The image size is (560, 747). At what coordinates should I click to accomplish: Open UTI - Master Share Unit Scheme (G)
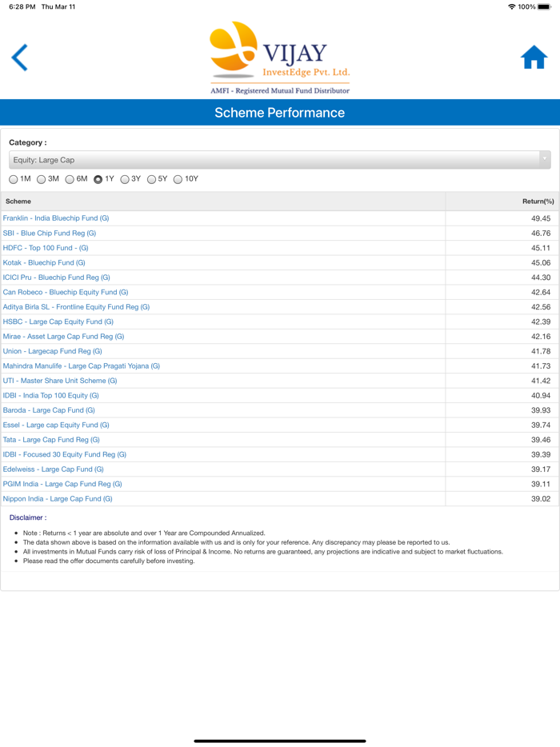60,381
